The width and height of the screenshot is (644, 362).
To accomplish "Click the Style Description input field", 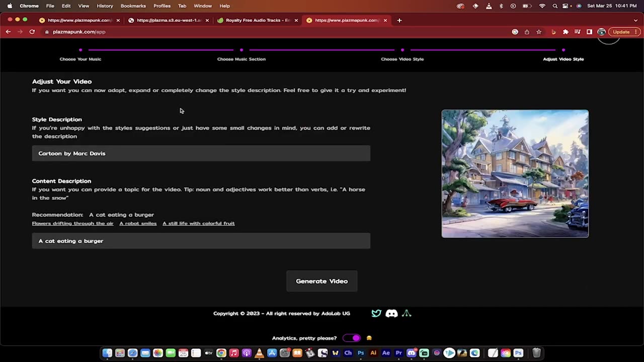I will 201,153.
